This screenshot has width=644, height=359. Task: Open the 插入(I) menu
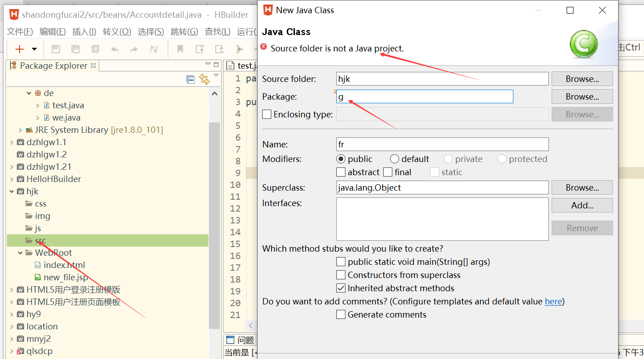[84, 31]
